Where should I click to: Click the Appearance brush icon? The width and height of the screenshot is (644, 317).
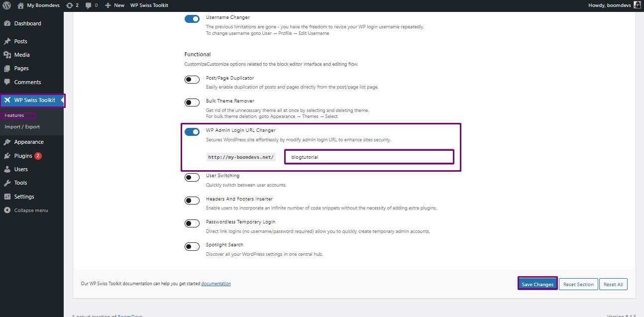point(7,142)
